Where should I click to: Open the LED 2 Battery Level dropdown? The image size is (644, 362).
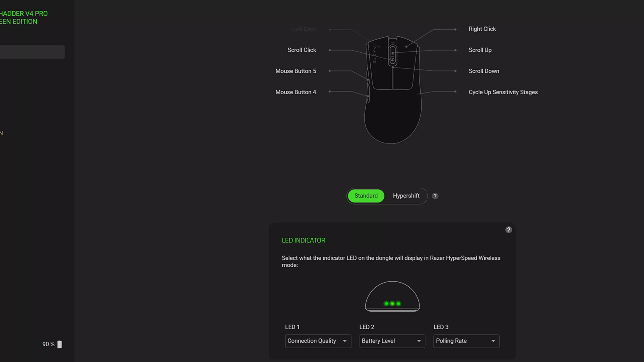392,341
